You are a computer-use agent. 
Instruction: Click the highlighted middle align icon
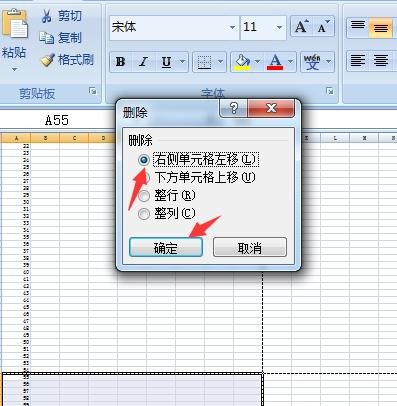pos(381,27)
